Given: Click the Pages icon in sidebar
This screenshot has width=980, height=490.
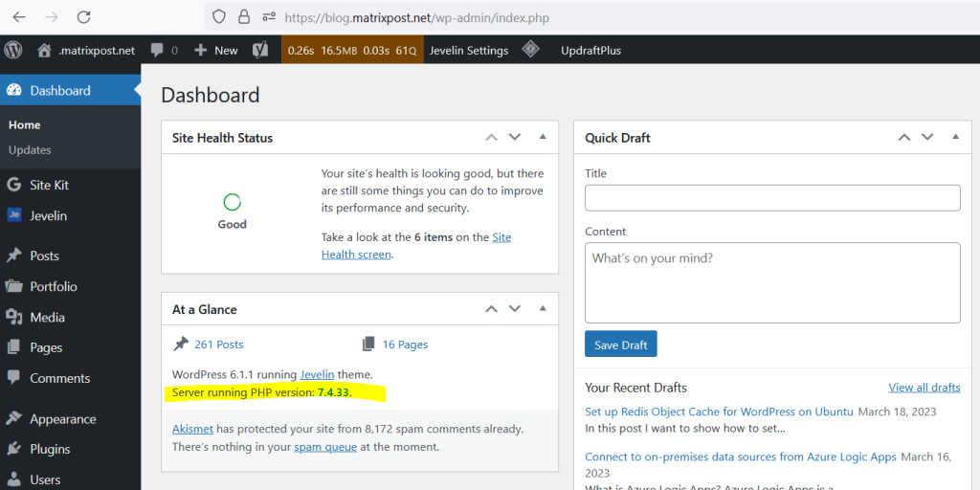Looking at the screenshot, I should 13,347.
